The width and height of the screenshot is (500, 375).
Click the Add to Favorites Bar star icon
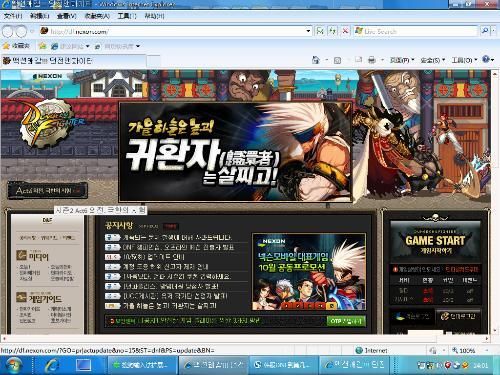coord(42,46)
